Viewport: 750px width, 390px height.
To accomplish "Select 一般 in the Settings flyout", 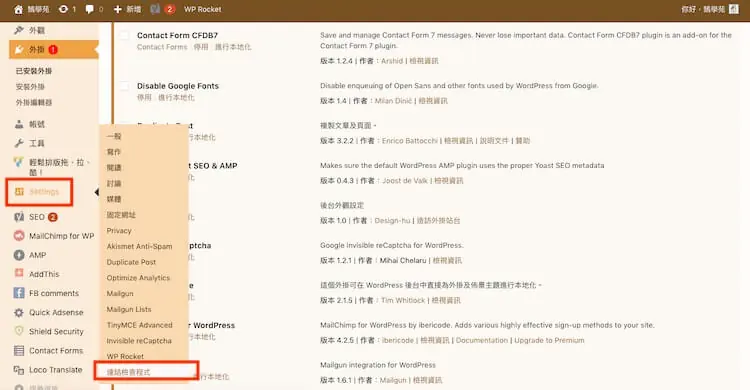I will coord(114,136).
